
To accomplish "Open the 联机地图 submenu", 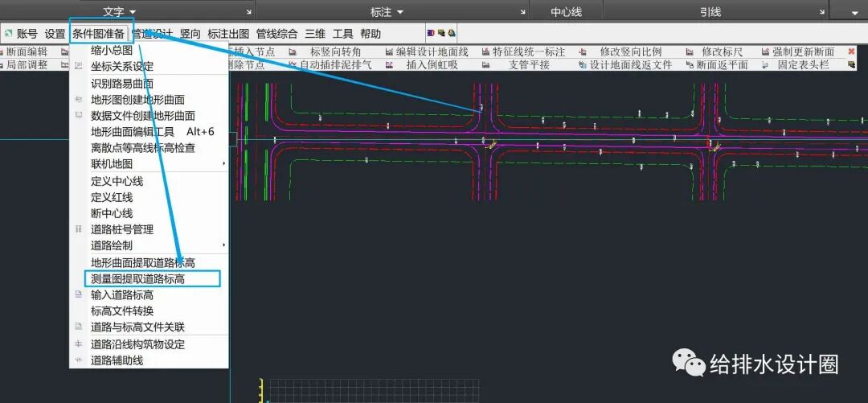I will (223, 164).
